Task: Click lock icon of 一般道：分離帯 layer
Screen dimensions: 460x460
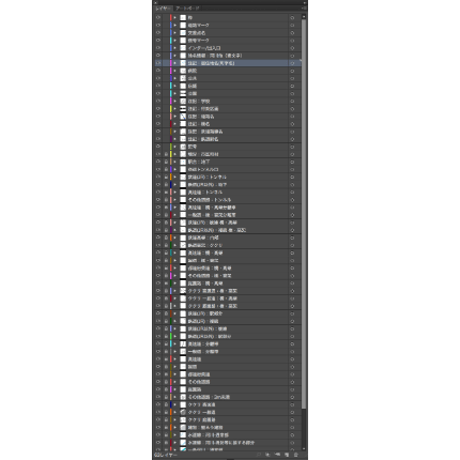Action: click(x=166, y=352)
